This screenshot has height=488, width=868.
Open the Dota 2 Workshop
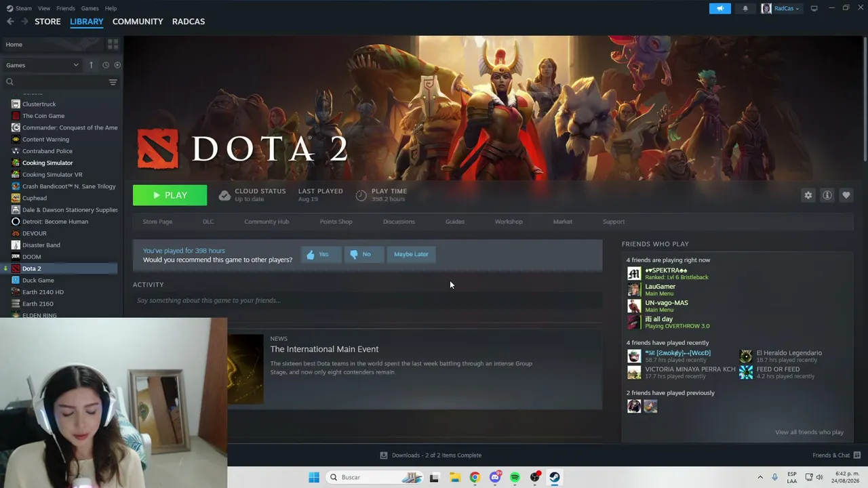509,222
